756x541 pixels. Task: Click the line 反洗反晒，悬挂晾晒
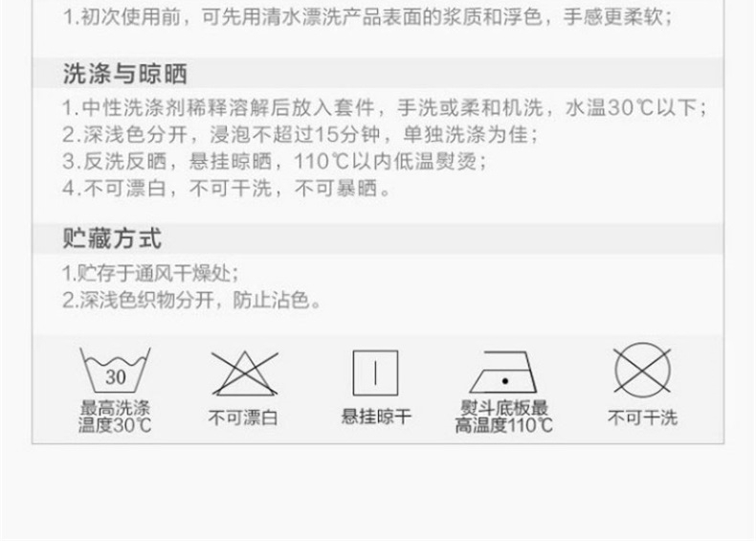pyautogui.click(x=275, y=161)
